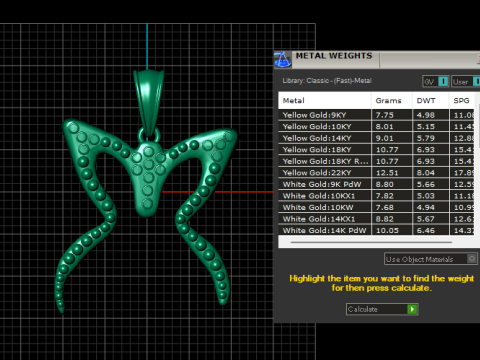Select the White Gold:14KX1 row

pyautogui.click(x=376, y=219)
